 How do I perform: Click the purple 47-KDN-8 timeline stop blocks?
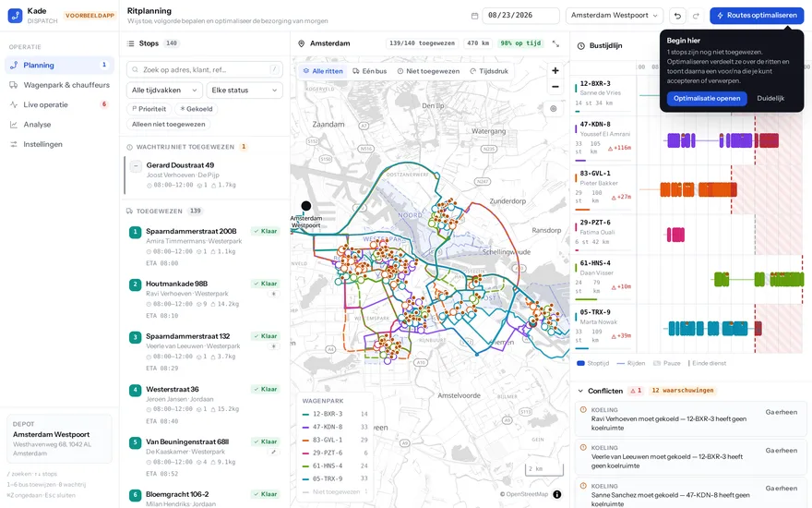coord(722,140)
